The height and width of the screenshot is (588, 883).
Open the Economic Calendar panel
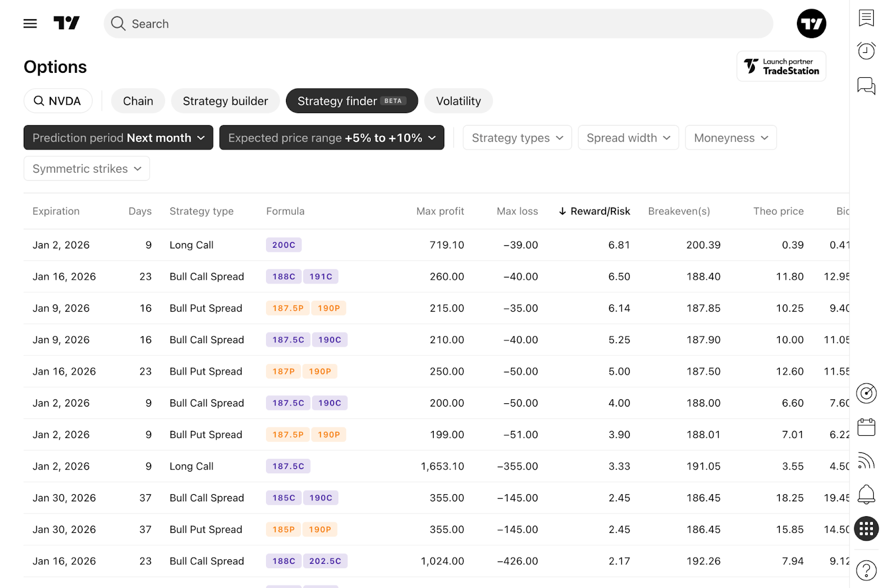(866, 427)
